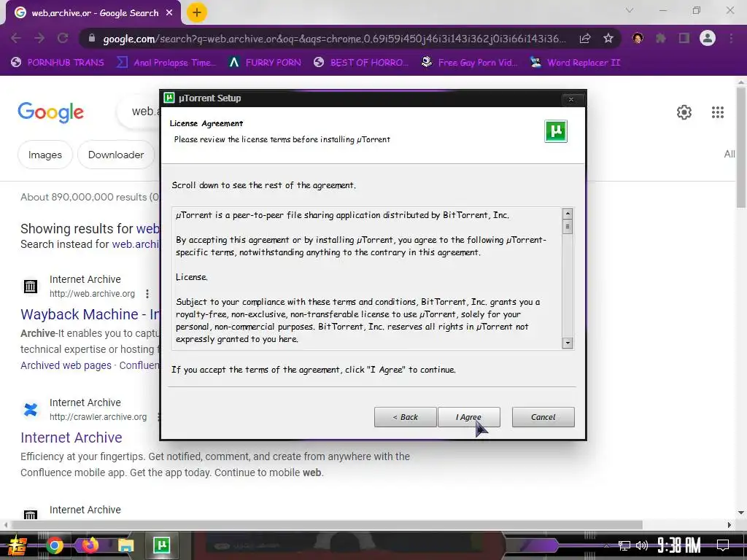Image resolution: width=747 pixels, height=560 pixels.
Task: Click license text scrollbar down arrow
Action: pos(568,343)
